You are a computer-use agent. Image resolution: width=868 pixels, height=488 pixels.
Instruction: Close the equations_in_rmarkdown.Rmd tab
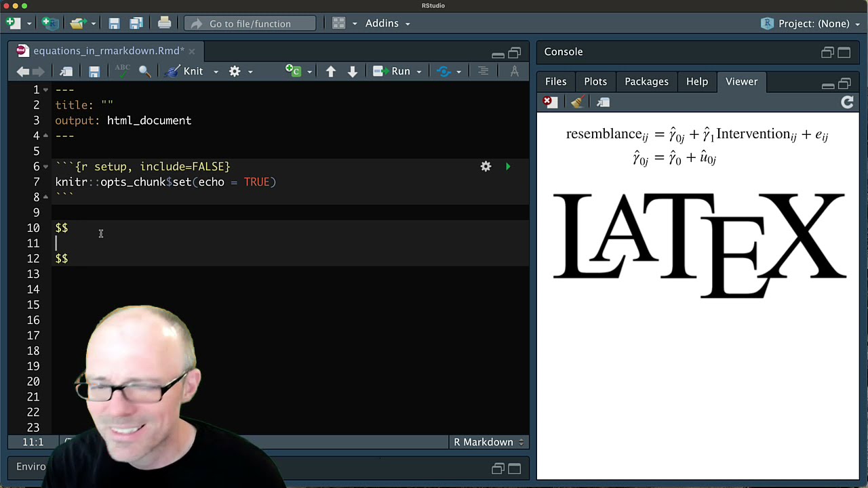(192, 51)
